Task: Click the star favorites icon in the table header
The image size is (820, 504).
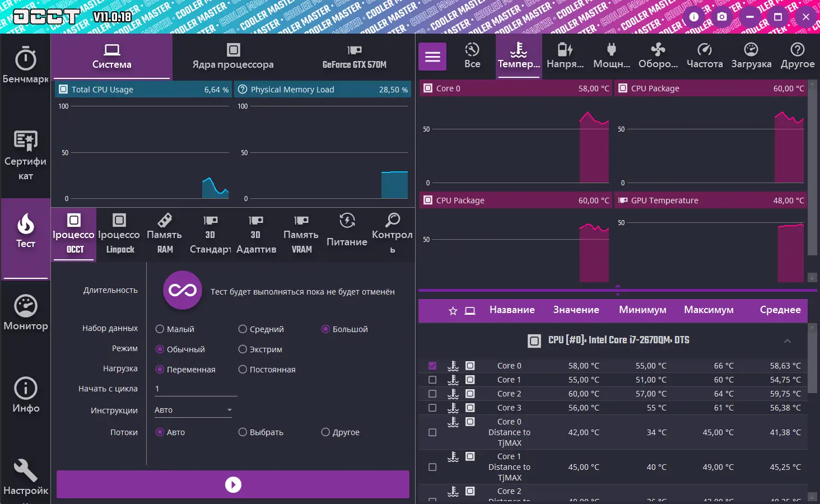Action: pyautogui.click(x=453, y=311)
